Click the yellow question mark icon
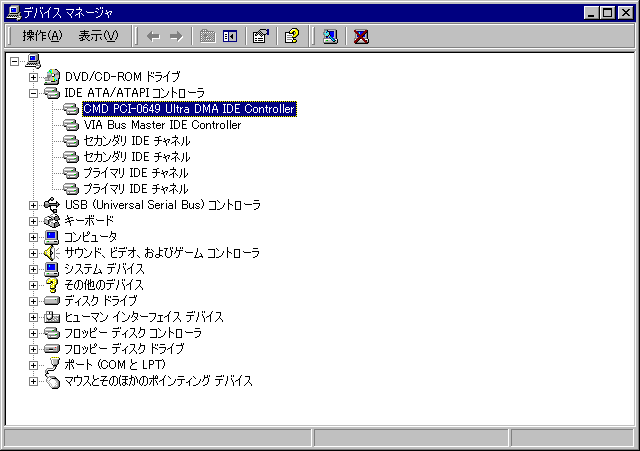 [52, 285]
